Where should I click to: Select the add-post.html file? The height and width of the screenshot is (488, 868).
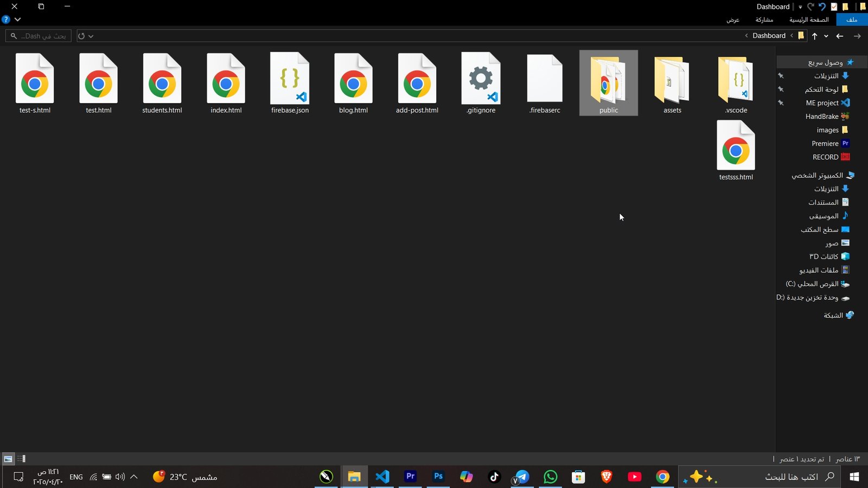tap(417, 84)
